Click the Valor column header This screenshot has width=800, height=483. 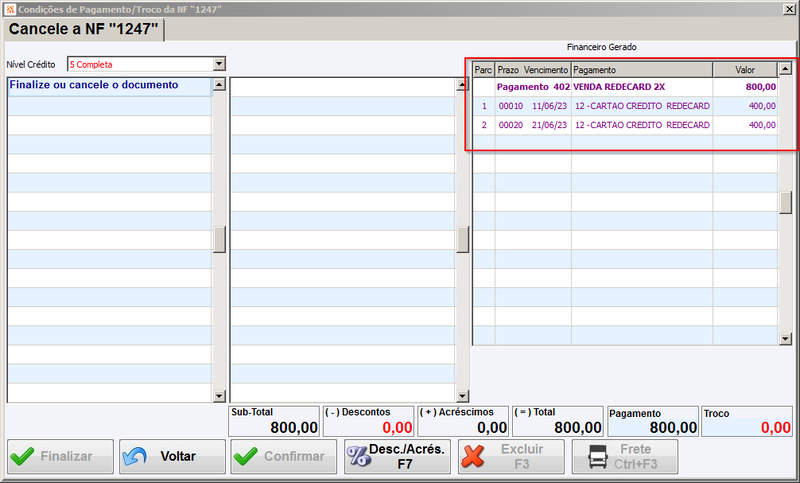(x=745, y=70)
